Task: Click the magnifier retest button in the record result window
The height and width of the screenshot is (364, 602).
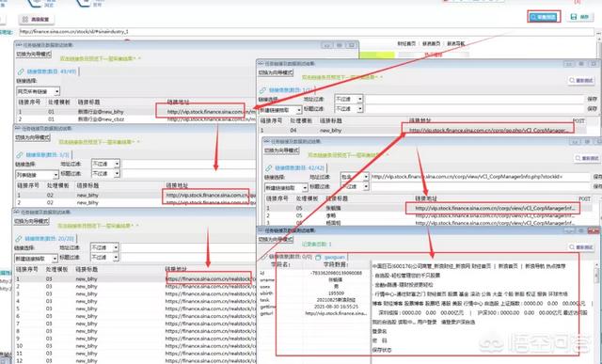Action: [x=581, y=247]
